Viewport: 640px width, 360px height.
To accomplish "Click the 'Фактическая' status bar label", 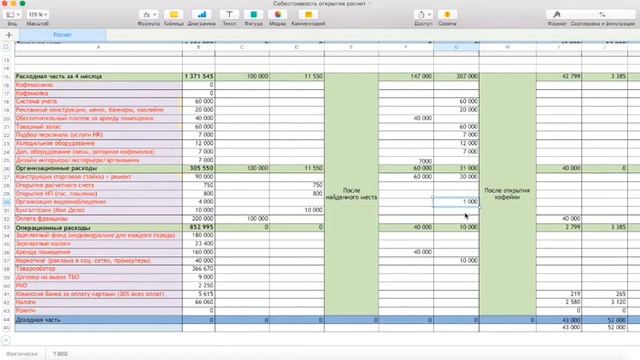I will (x=22, y=354).
